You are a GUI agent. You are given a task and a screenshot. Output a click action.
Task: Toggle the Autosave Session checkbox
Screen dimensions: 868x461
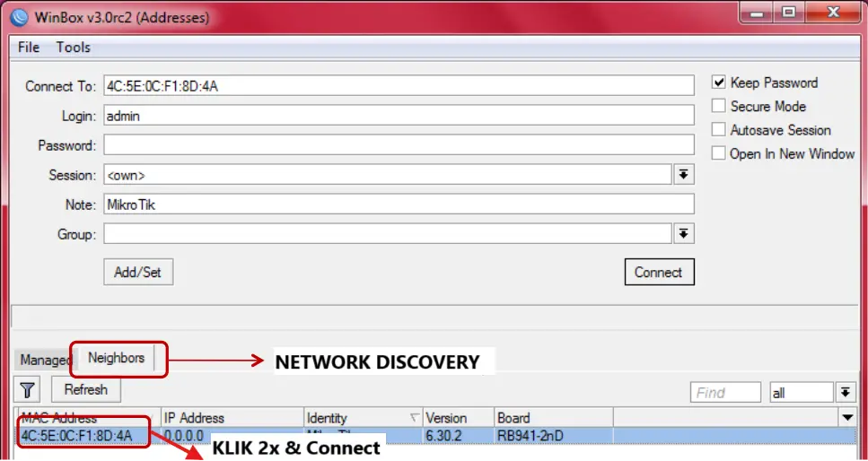pos(718,130)
